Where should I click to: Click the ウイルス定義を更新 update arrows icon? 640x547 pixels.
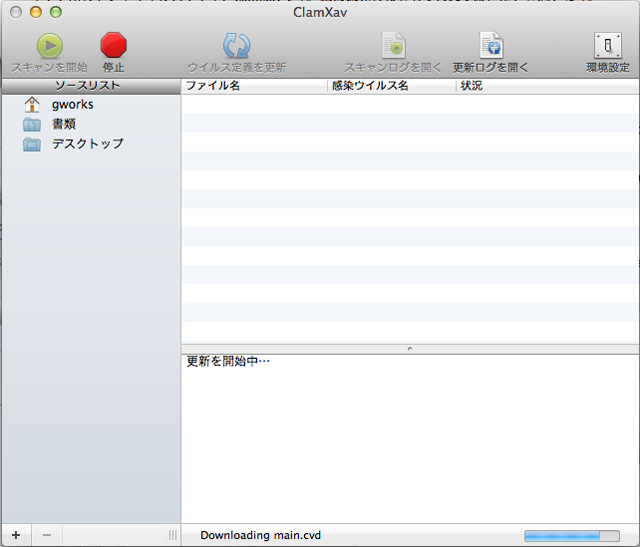tap(236, 46)
